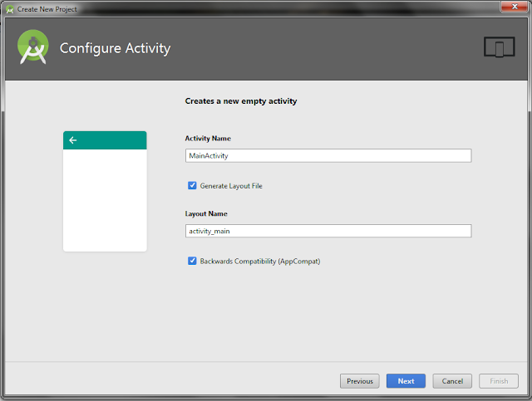Click the disabled Finish button
Screen dimensions: 532x401
499,381
